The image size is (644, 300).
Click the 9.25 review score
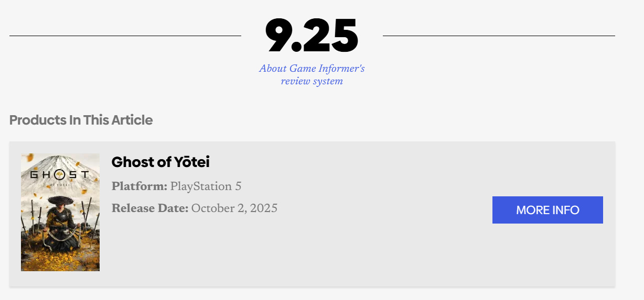312,36
